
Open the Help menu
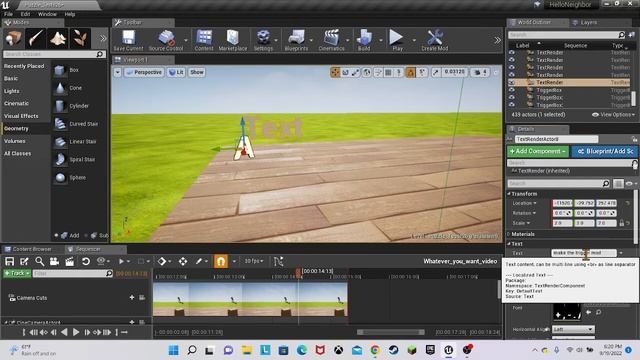70,14
